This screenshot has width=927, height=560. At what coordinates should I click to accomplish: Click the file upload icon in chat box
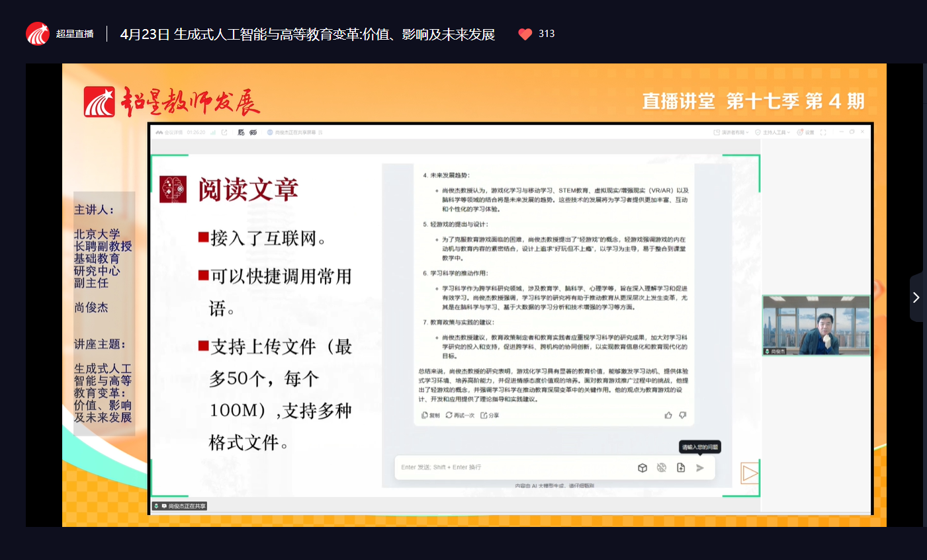click(x=681, y=468)
